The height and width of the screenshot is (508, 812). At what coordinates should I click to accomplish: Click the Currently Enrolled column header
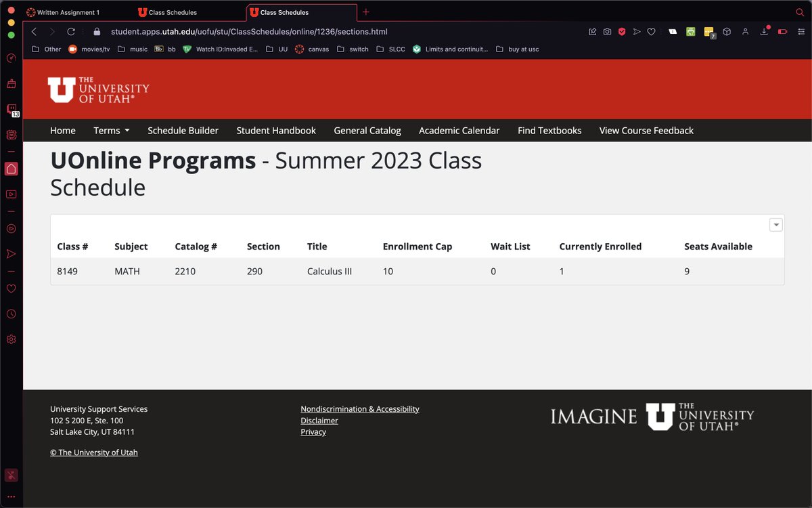(600, 247)
